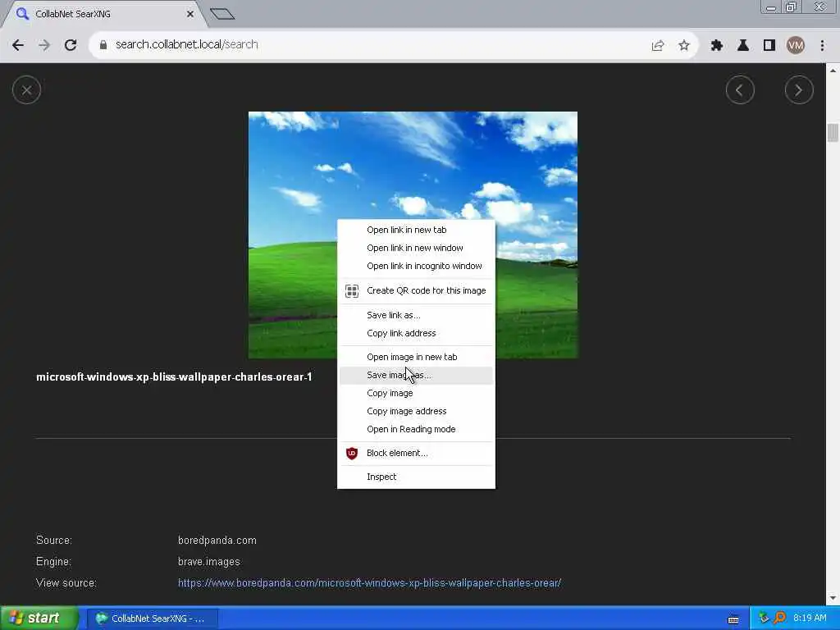Image resolution: width=840 pixels, height=630 pixels.
Task: Select Block element... menu entry
Action: coord(416,453)
